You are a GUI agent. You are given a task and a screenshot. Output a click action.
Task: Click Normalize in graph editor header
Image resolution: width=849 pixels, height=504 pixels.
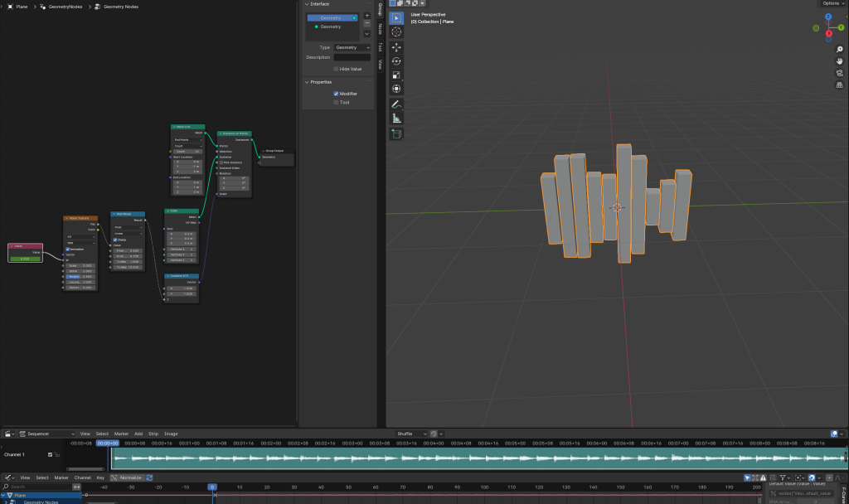130,477
